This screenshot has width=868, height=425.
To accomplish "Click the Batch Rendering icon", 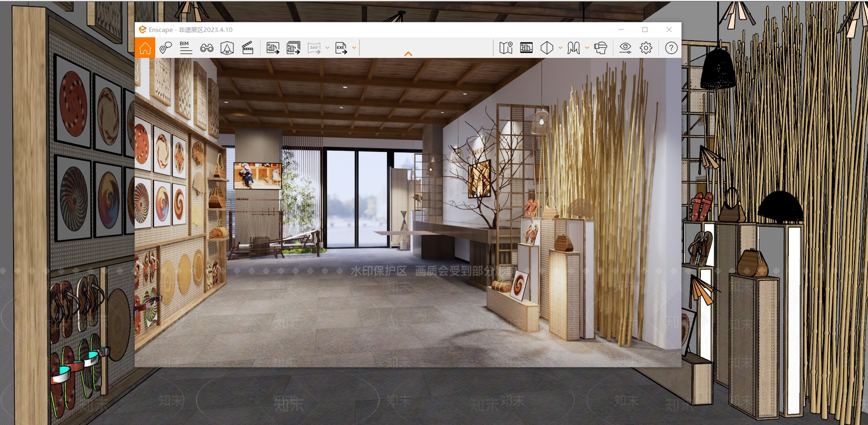I will pos(293,48).
